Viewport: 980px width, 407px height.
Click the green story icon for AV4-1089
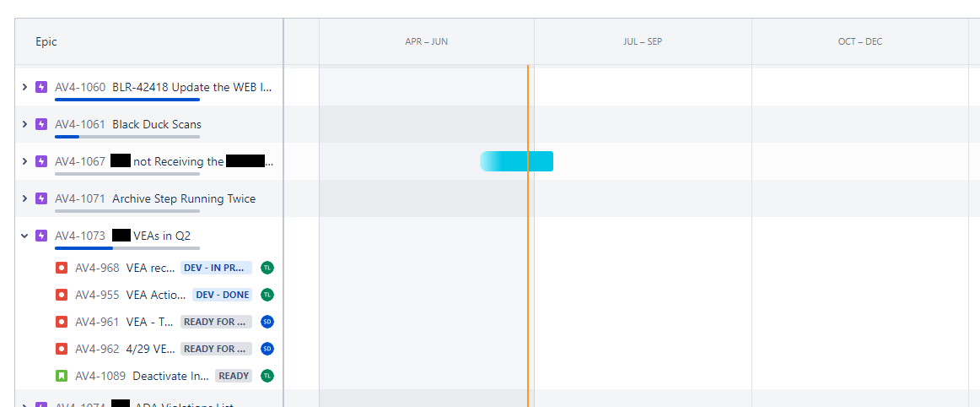(62, 376)
